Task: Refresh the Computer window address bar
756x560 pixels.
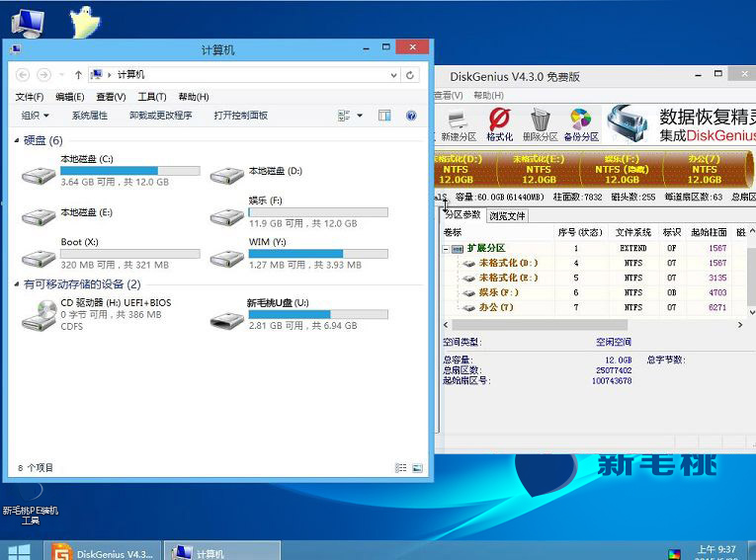Action: tap(410, 75)
